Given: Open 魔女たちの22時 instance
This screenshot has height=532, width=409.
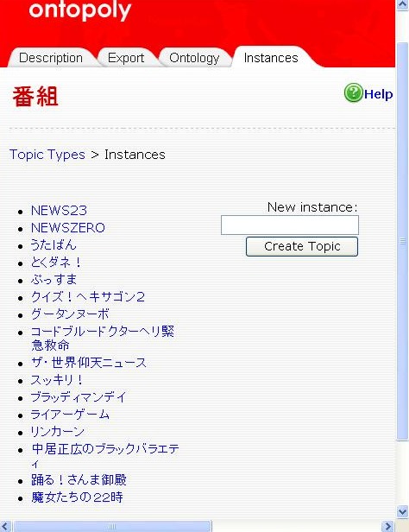Looking at the screenshot, I should tap(77, 497).
